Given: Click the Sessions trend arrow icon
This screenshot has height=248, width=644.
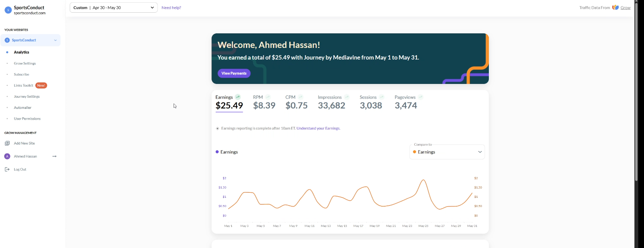Looking at the screenshot, I should coord(382,97).
